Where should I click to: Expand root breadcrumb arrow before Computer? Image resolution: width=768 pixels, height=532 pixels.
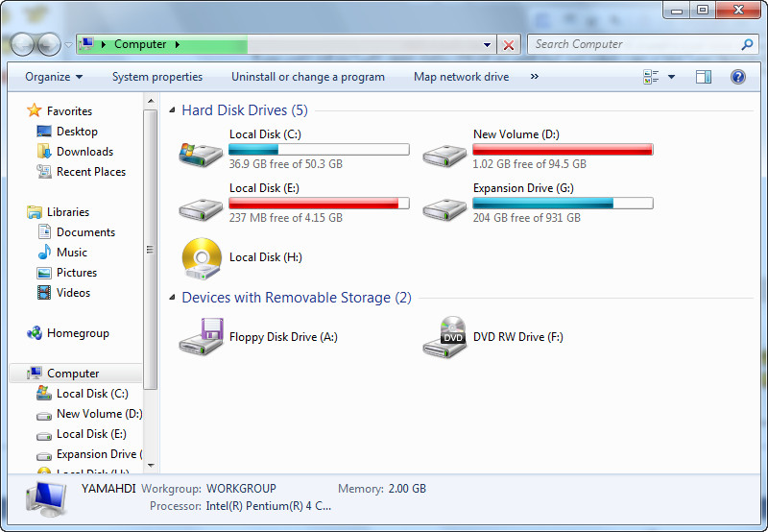(104, 44)
